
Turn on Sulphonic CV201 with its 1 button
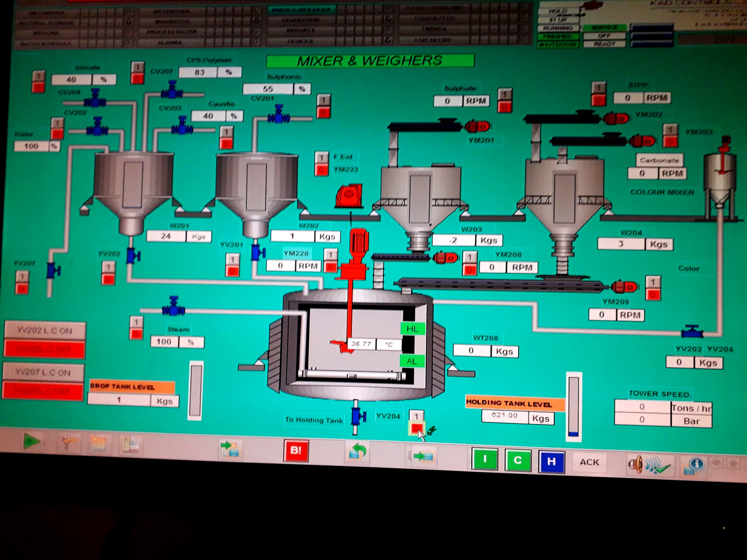324,100
